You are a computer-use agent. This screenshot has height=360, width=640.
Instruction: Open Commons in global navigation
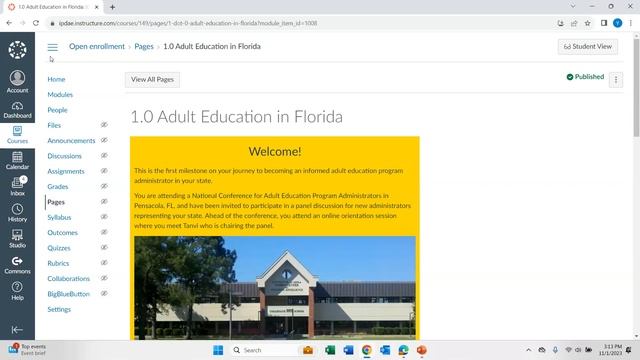tap(17, 265)
